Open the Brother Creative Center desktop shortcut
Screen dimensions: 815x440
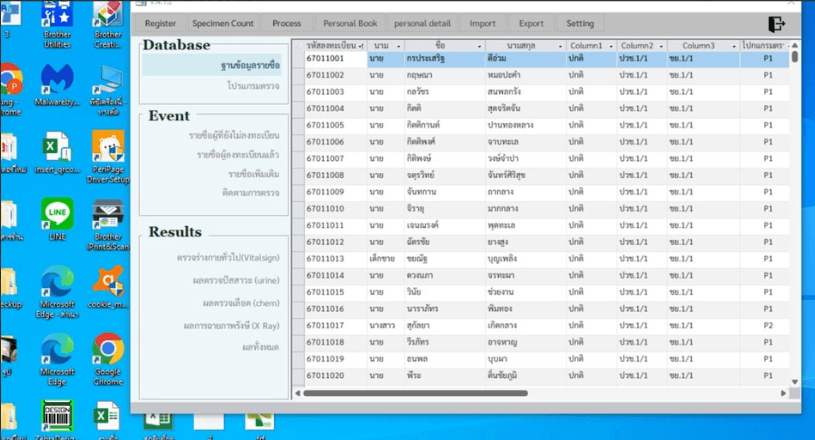pos(108,25)
